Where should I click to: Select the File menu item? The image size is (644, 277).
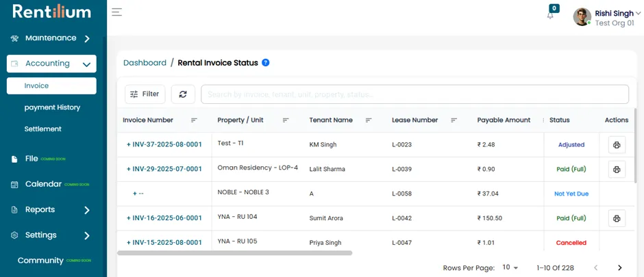(32, 159)
